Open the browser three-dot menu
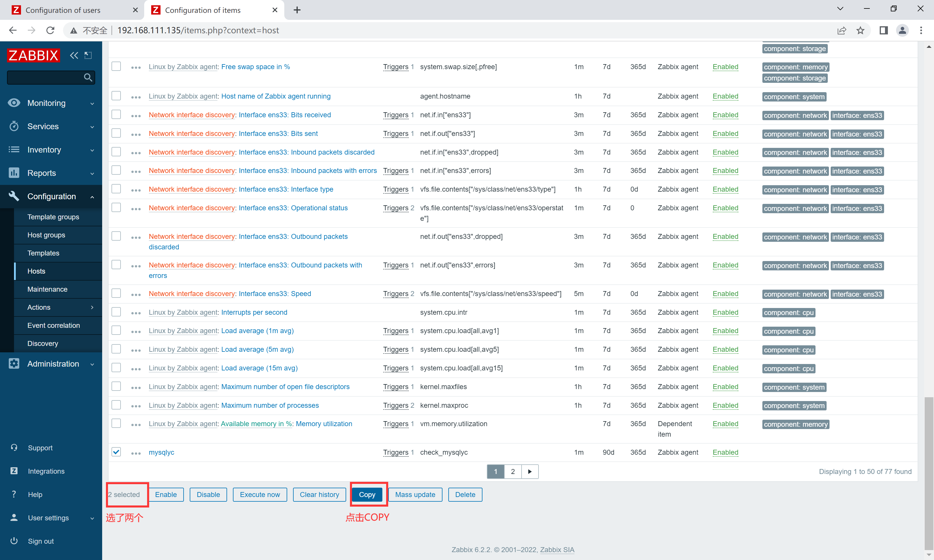The height and width of the screenshot is (560, 934). 921,30
